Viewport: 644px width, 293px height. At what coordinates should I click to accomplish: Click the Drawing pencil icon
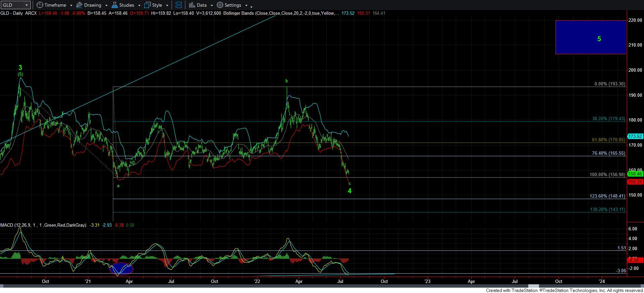coord(79,5)
